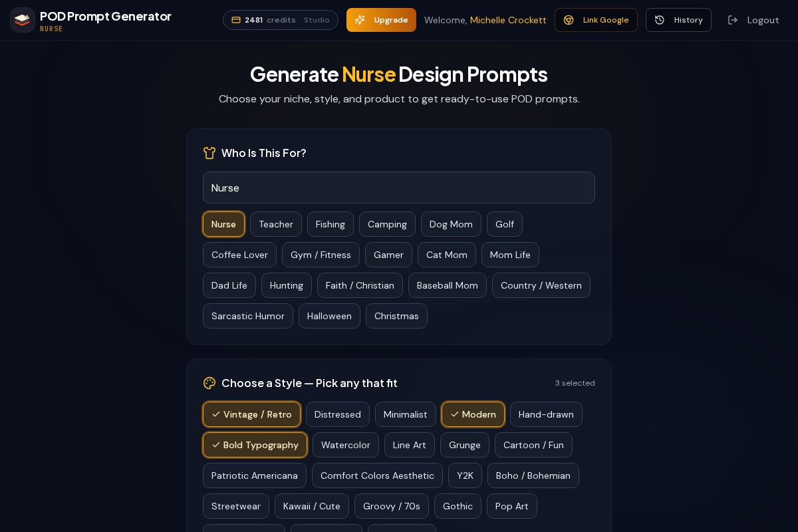Enable the Patriotic Americana style
The image size is (798, 532).
click(x=255, y=475)
